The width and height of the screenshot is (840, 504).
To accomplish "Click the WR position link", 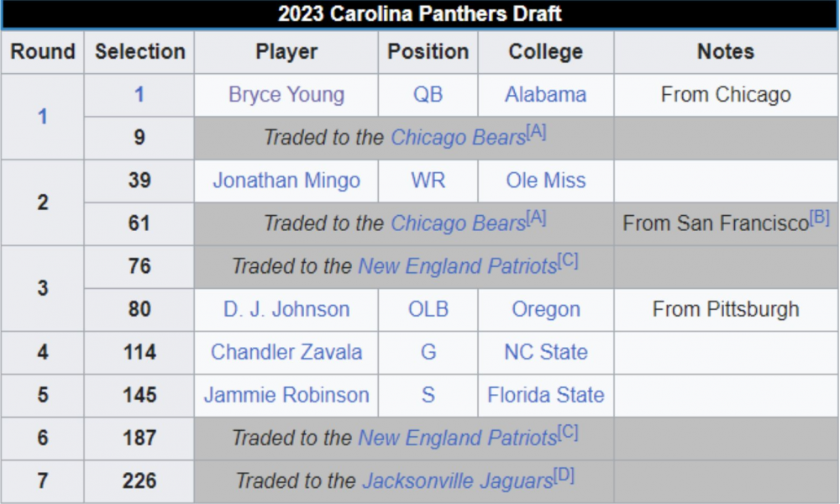I will click(428, 181).
